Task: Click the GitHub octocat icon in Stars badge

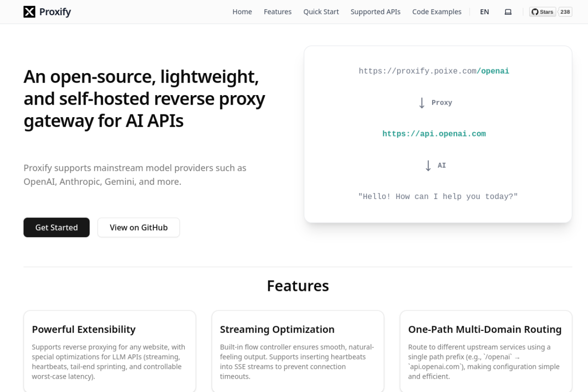Action: click(534, 11)
